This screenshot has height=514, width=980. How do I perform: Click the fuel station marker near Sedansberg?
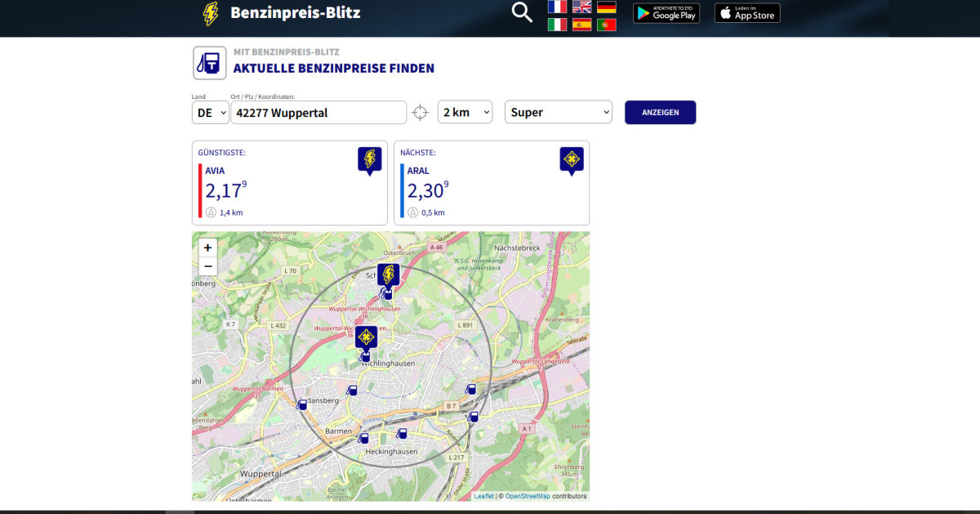point(301,404)
